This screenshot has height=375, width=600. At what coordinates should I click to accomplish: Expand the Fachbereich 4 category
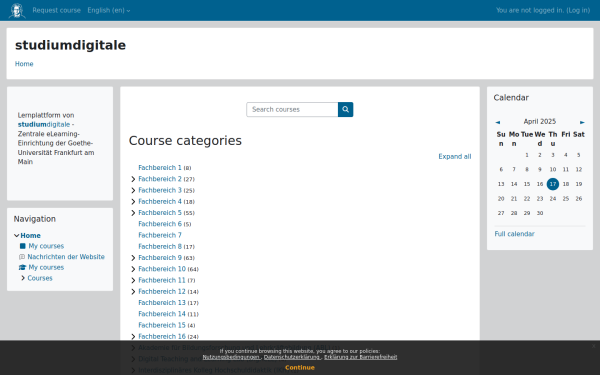tap(133, 202)
